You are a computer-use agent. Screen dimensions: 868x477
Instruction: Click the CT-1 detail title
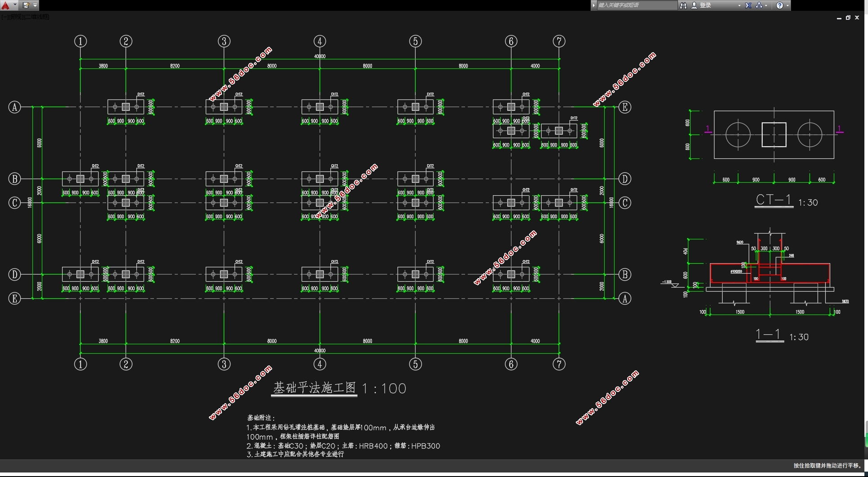tap(773, 200)
